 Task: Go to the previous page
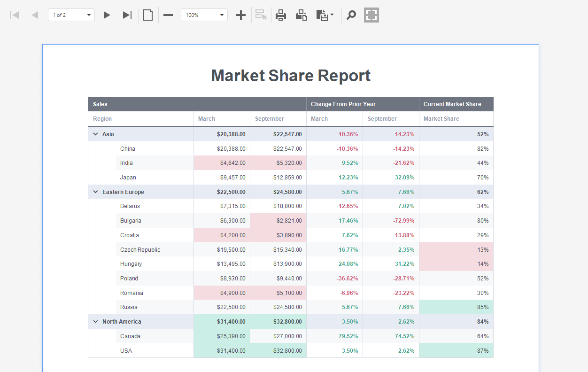coord(34,15)
